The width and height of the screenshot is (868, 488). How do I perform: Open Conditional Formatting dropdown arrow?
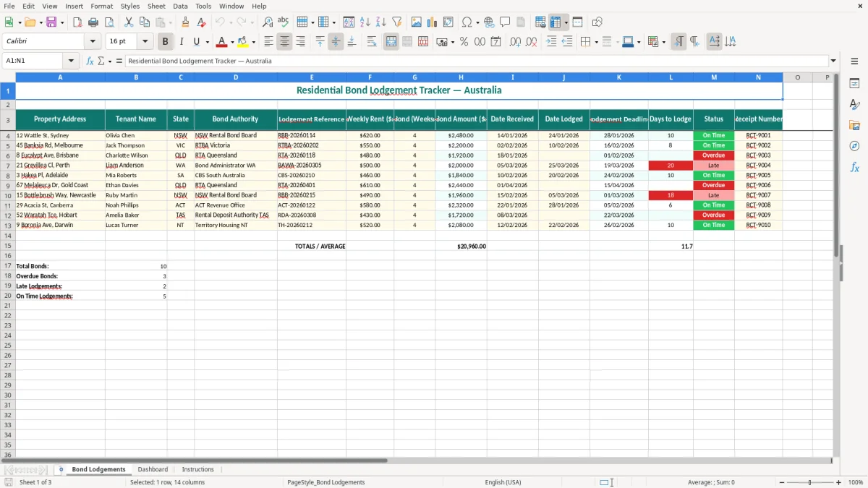(x=663, y=42)
